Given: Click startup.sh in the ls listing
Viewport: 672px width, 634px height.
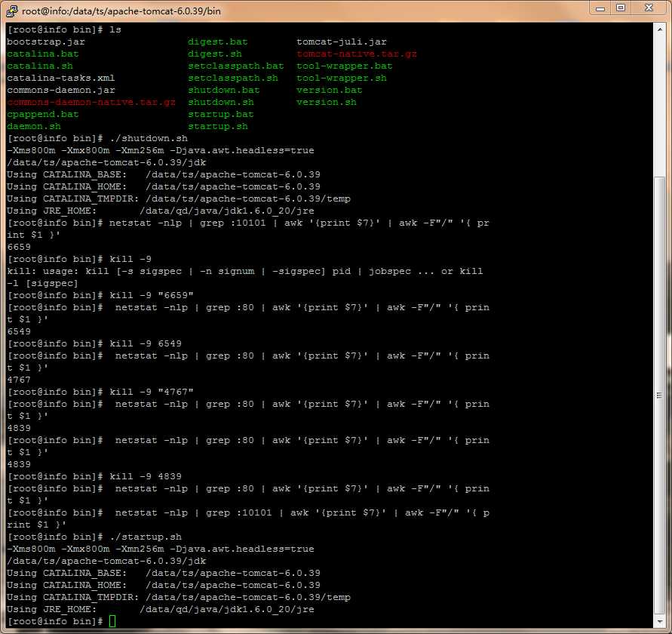Looking at the screenshot, I should tap(218, 126).
